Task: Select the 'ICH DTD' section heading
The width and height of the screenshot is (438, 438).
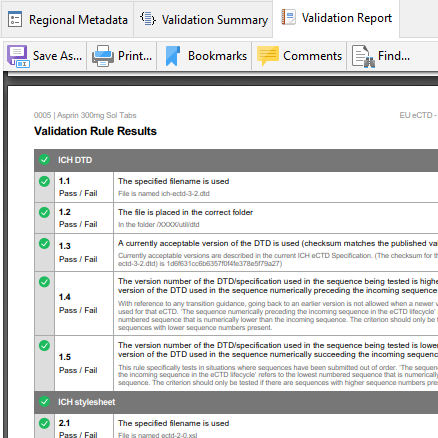Action: click(x=75, y=160)
